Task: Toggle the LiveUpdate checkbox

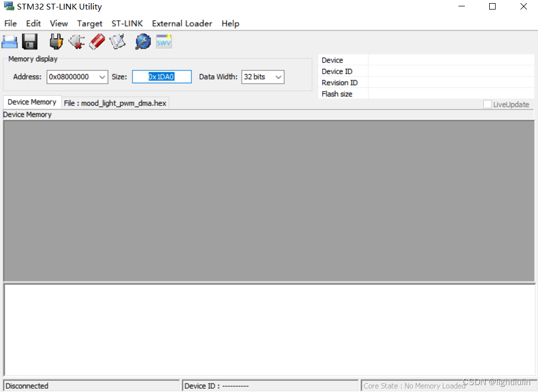Action: pyautogui.click(x=487, y=104)
